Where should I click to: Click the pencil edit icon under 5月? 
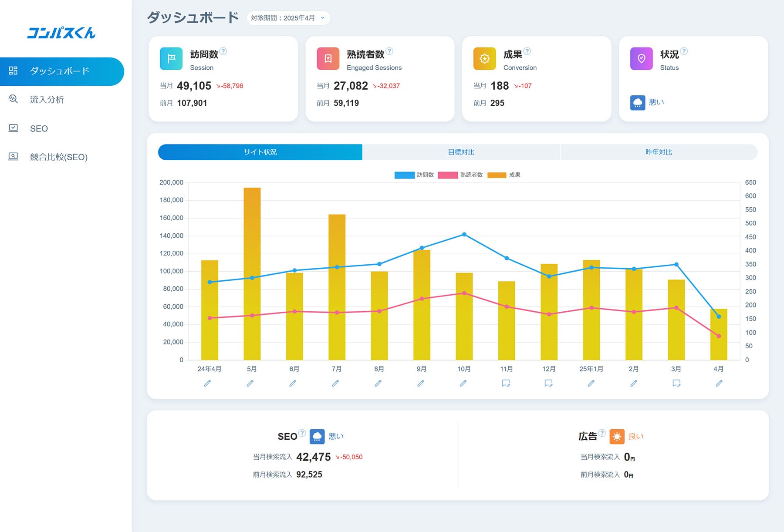pos(250,383)
